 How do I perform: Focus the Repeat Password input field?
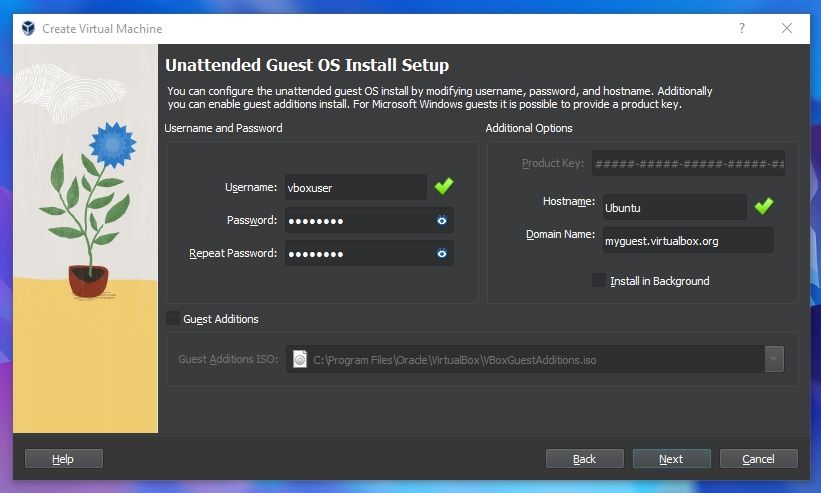coord(369,253)
